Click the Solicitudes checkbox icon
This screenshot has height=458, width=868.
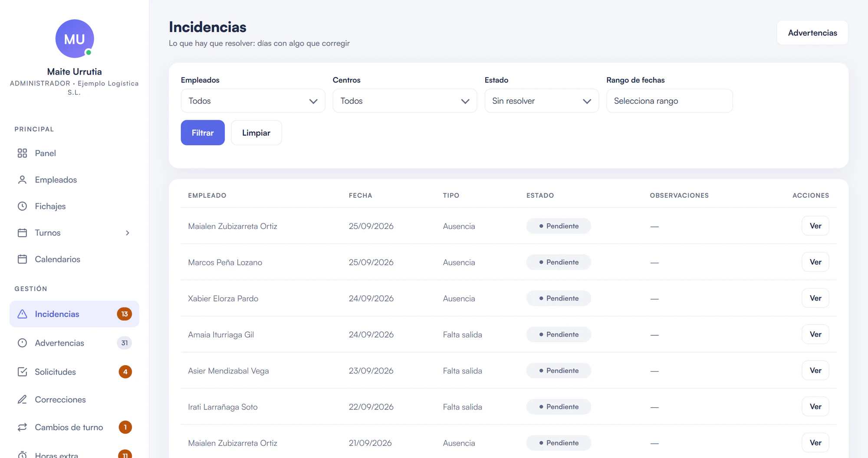tap(22, 372)
